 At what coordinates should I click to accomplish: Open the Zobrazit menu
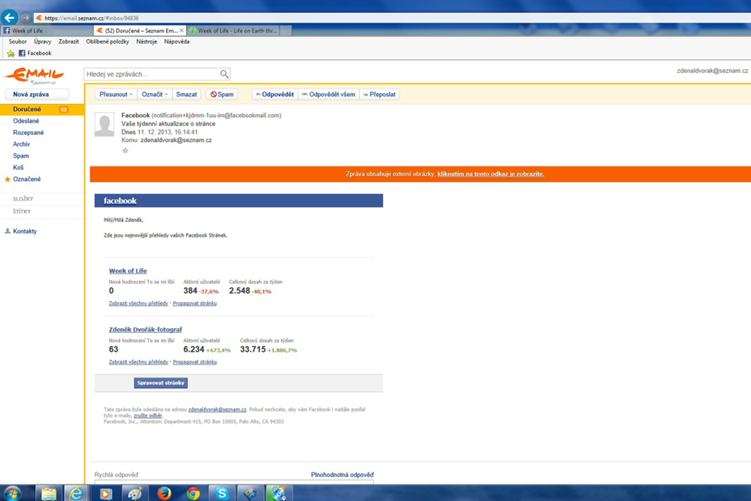[x=68, y=42]
